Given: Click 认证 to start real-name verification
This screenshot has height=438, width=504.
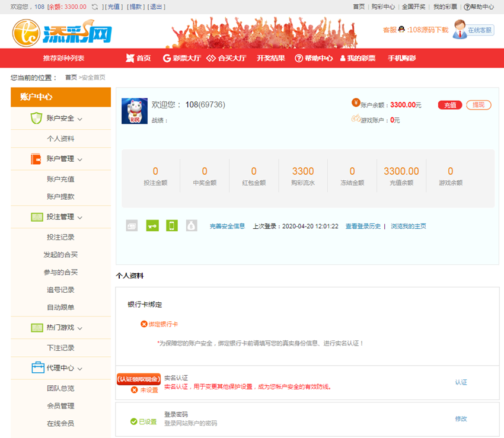Looking at the screenshot, I should [x=461, y=382].
